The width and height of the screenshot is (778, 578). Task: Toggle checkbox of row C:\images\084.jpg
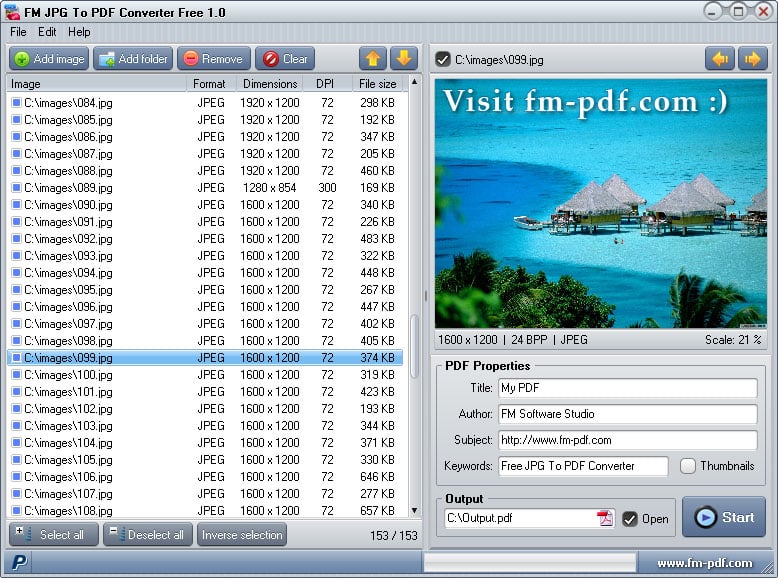coord(16,103)
